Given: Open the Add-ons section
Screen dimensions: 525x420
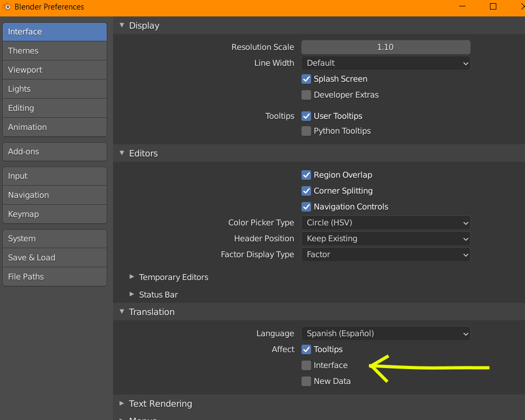Looking at the screenshot, I should coord(55,152).
